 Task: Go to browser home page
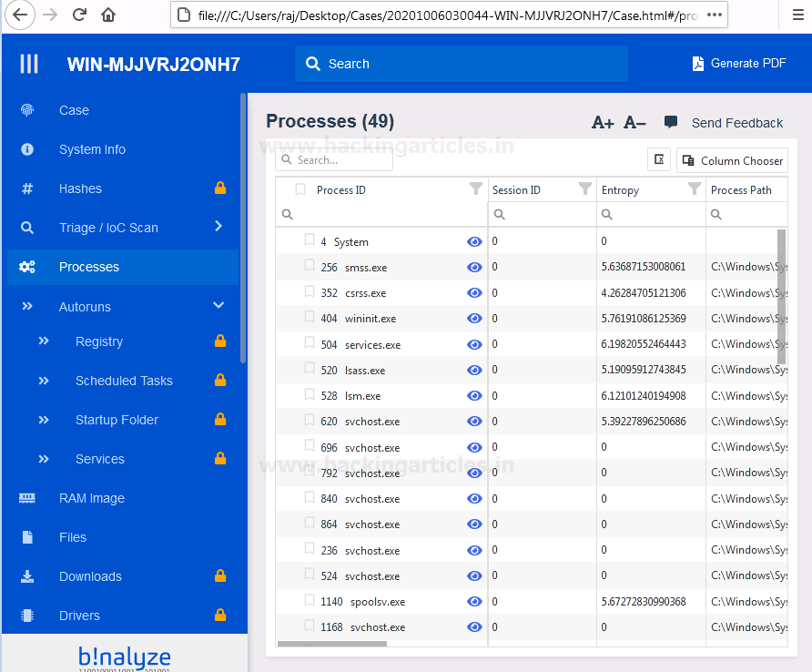[108, 15]
